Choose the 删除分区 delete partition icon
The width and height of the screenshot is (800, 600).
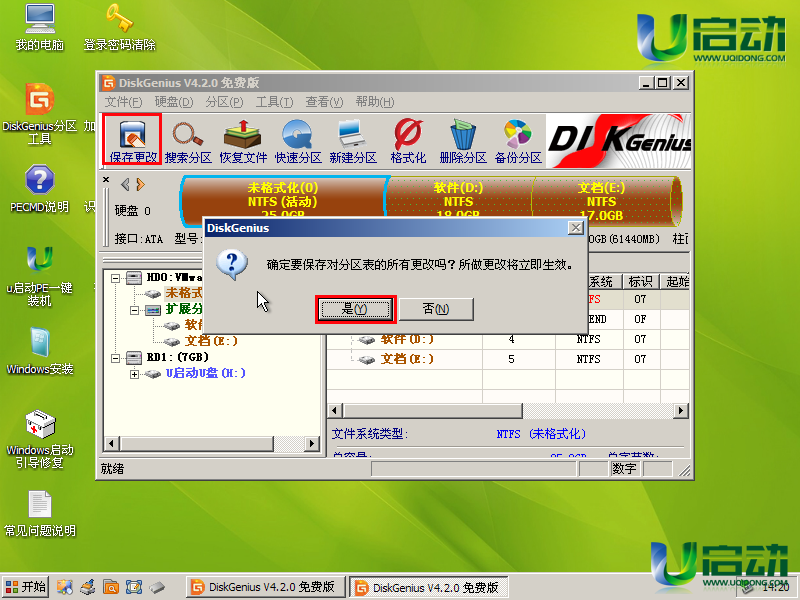coord(463,141)
